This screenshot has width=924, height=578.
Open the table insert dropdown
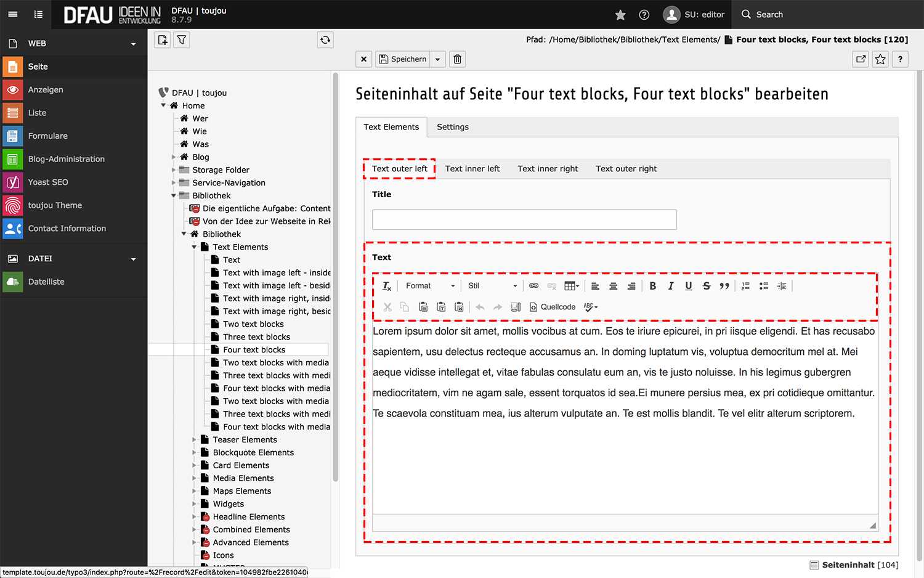(572, 286)
